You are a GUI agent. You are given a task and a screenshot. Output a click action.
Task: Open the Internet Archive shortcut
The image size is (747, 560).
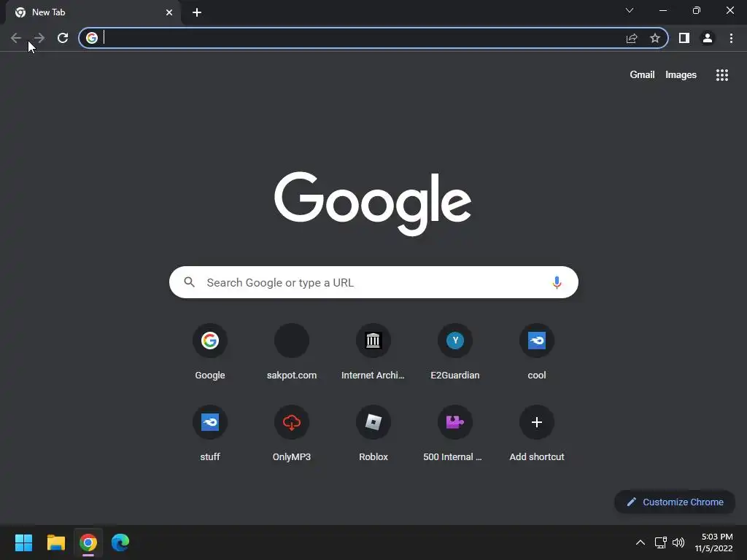coord(373,351)
